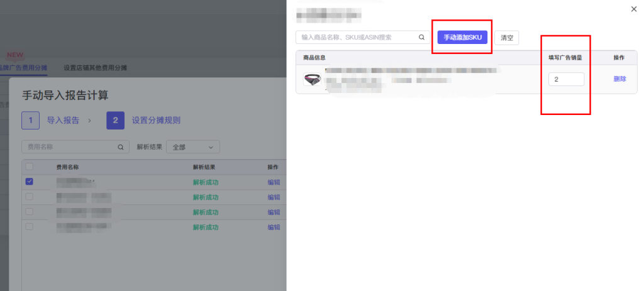Check the second row checkbox

[29, 197]
